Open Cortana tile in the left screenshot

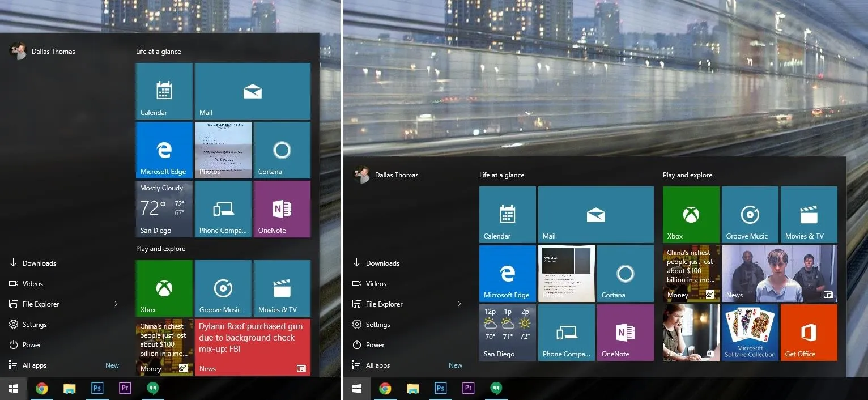pos(282,150)
